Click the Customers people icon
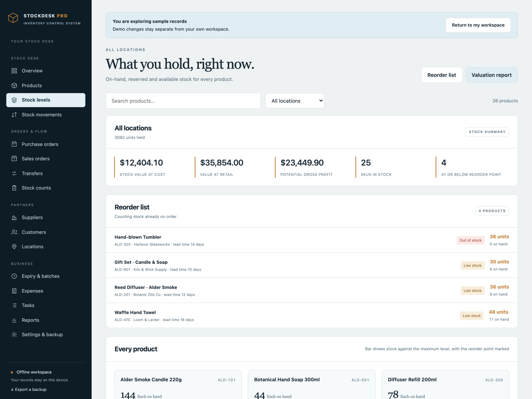 pyautogui.click(x=14, y=232)
